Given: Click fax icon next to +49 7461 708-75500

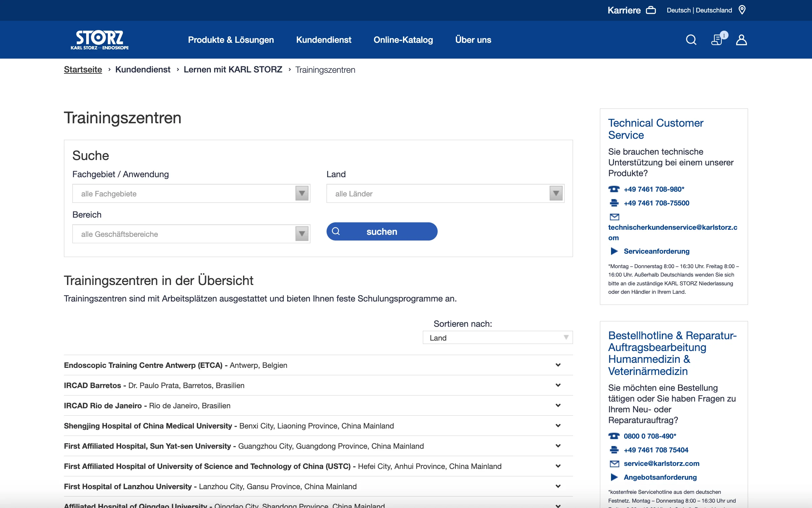Looking at the screenshot, I should point(614,203).
